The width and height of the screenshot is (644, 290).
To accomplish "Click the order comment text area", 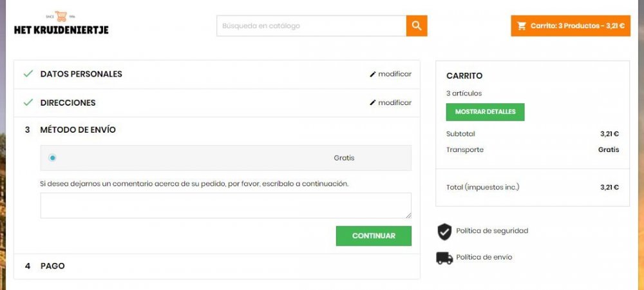I will coord(225,206).
